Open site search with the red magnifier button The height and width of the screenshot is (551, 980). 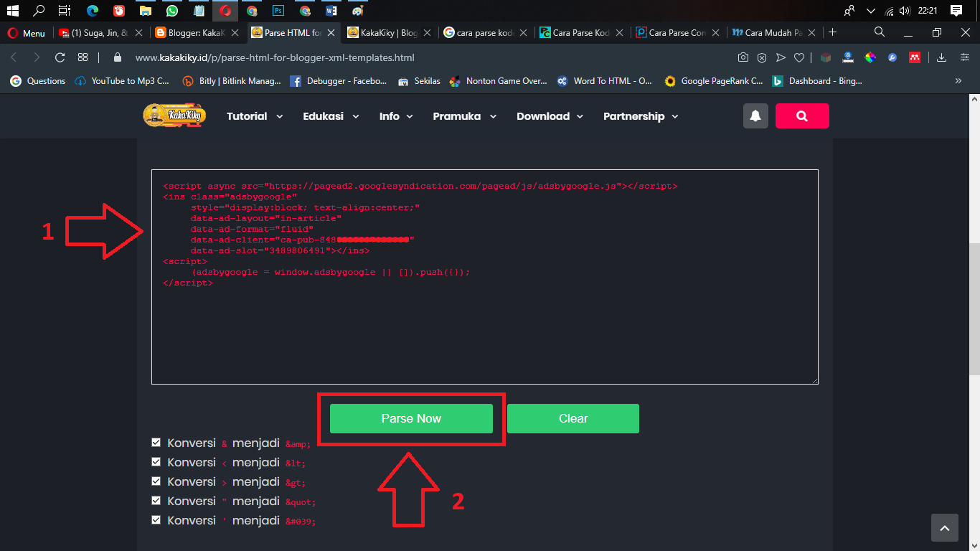802,116
